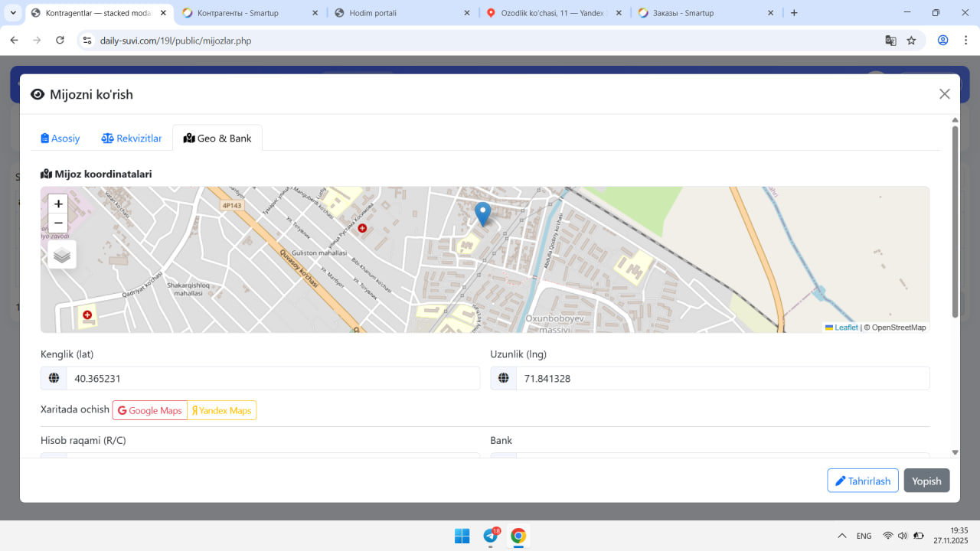Open the map layers control

tap(62, 256)
